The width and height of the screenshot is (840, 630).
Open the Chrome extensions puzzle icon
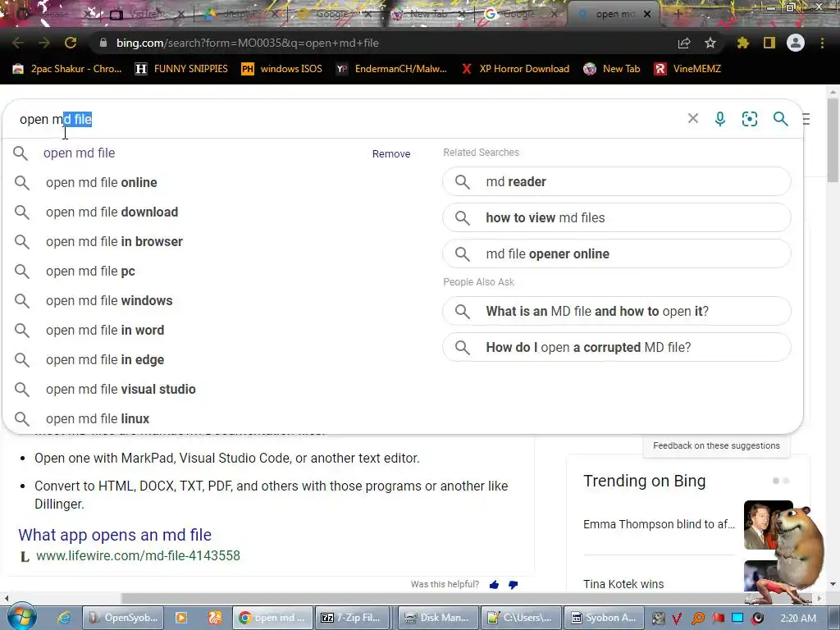[742, 43]
